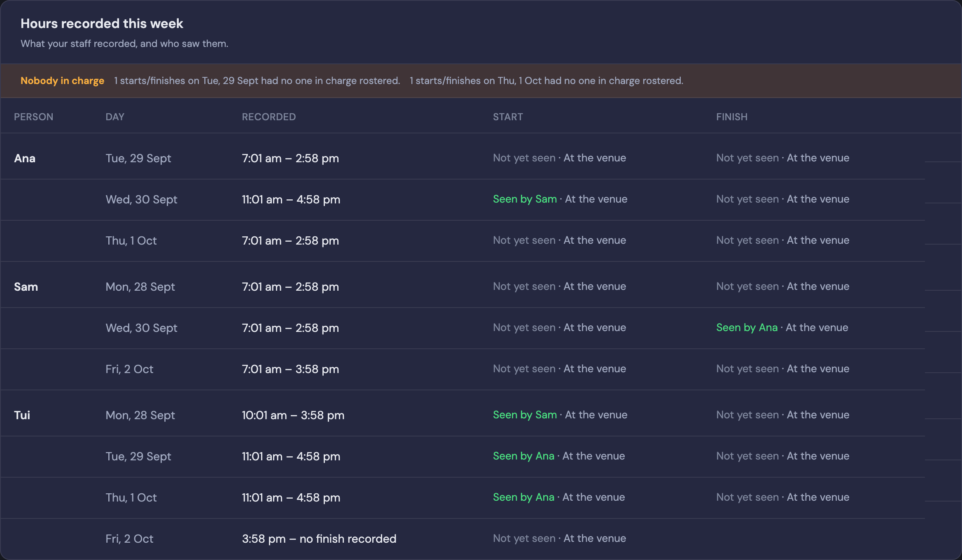Click 'Seen by Ana' finish for Sam Wed 30 Sept

pyautogui.click(x=747, y=328)
